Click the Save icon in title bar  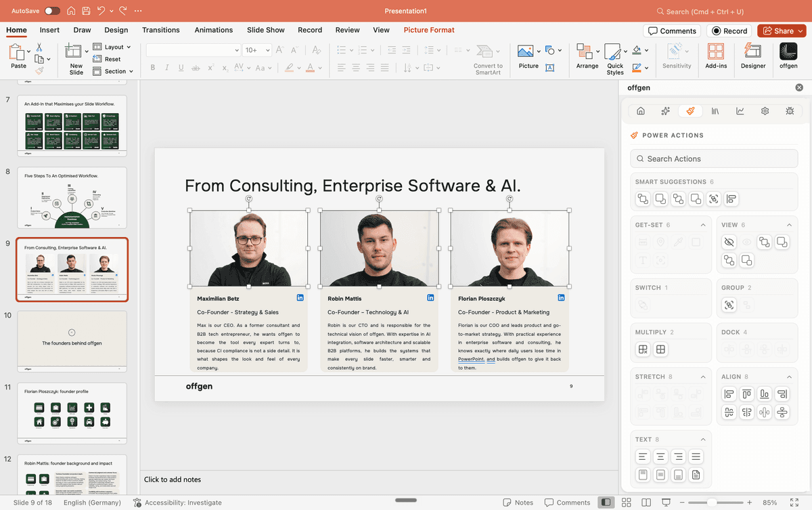tap(86, 11)
